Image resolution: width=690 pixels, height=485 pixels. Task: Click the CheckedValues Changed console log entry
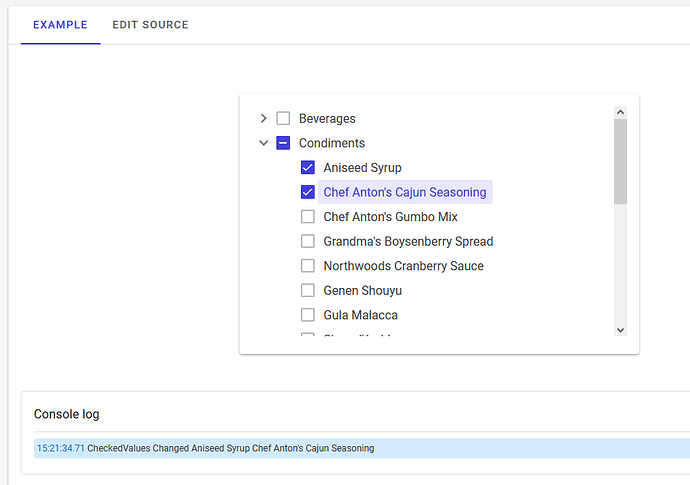pyautogui.click(x=230, y=448)
